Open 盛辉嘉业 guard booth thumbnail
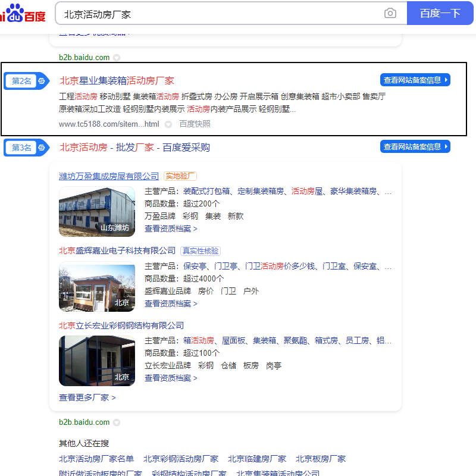 tap(97, 287)
